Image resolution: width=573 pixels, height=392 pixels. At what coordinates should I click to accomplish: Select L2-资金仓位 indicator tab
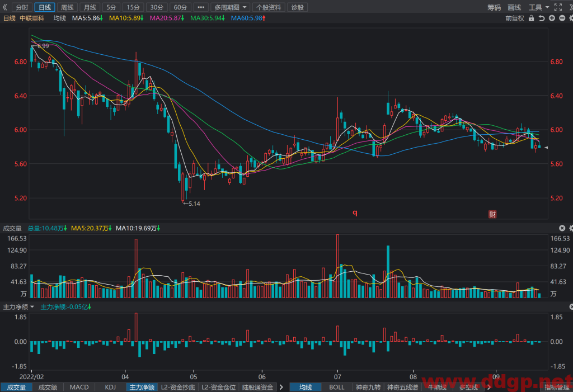tap(219, 388)
